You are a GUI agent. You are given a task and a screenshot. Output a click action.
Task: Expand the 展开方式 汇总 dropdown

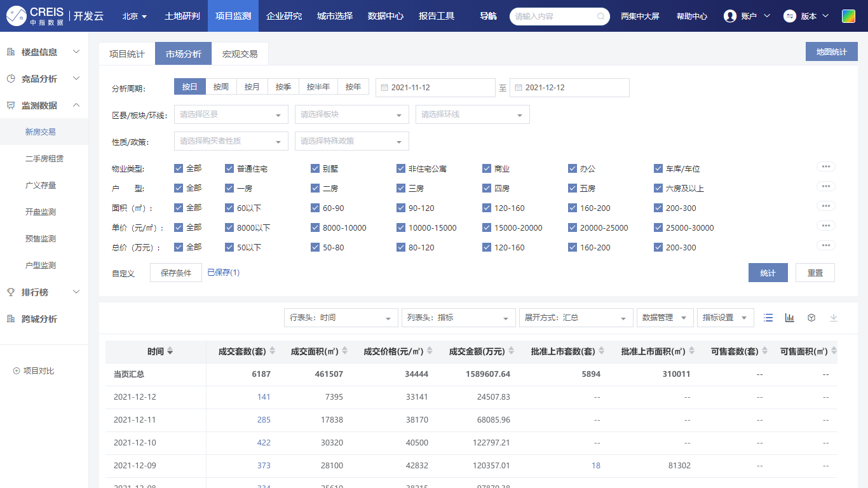tap(576, 318)
